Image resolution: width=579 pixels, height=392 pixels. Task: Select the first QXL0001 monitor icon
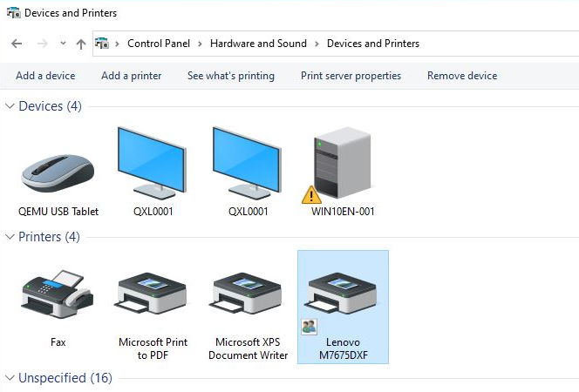click(x=153, y=163)
